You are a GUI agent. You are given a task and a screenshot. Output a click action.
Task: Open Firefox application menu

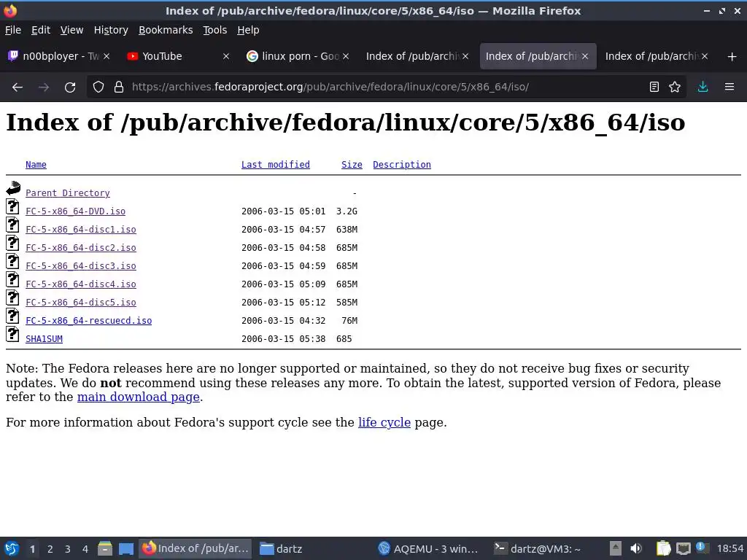(x=729, y=87)
